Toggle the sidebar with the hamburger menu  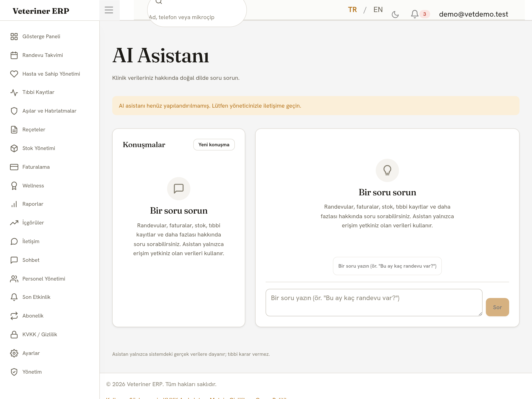tap(109, 10)
